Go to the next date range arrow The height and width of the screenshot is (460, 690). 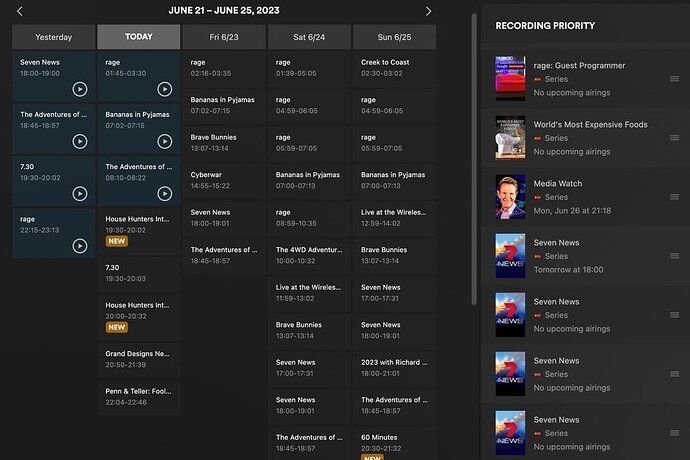[x=428, y=11]
